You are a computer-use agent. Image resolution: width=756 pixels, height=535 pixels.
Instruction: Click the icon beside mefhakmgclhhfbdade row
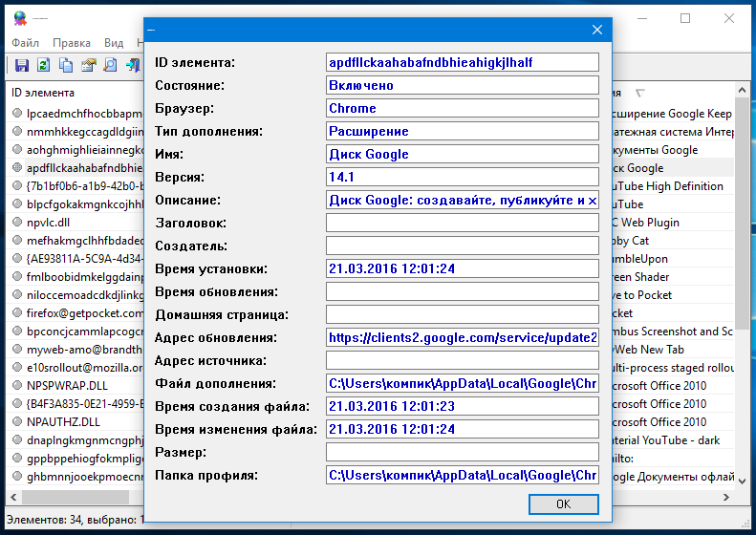pyautogui.click(x=17, y=240)
